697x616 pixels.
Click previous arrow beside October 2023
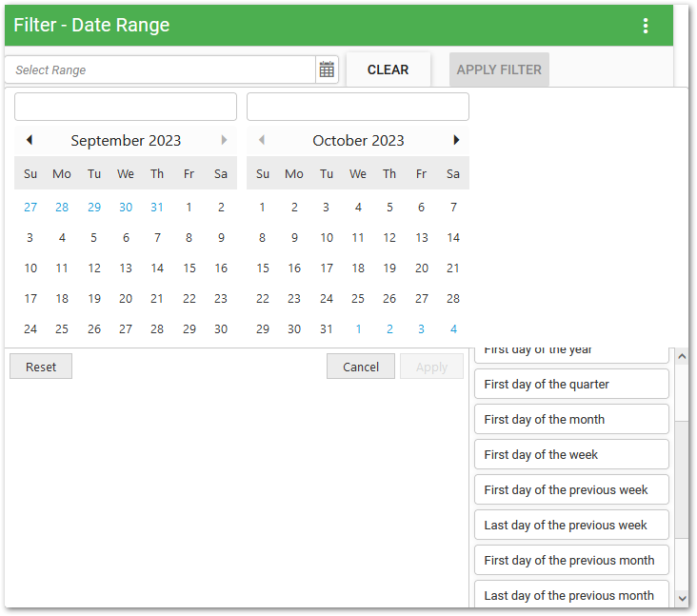pyautogui.click(x=262, y=140)
